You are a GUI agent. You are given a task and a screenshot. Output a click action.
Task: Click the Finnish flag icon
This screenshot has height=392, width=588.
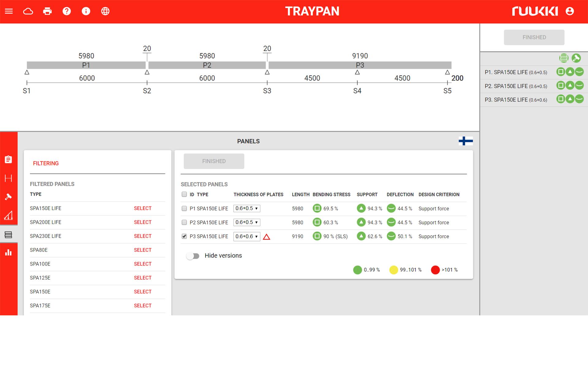(466, 141)
